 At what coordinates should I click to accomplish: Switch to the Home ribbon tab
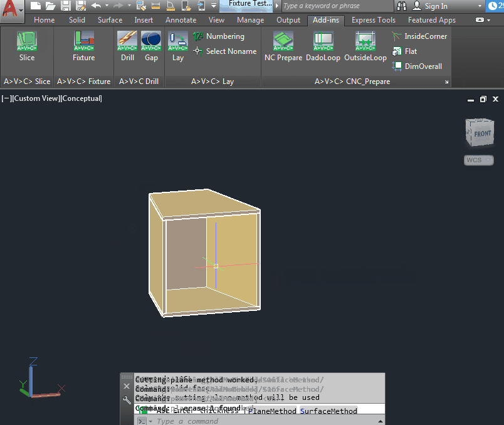click(x=45, y=20)
